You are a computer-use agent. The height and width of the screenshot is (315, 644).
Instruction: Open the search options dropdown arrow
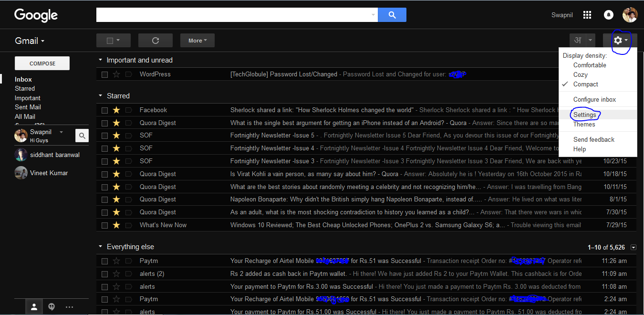tap(373, 15)
